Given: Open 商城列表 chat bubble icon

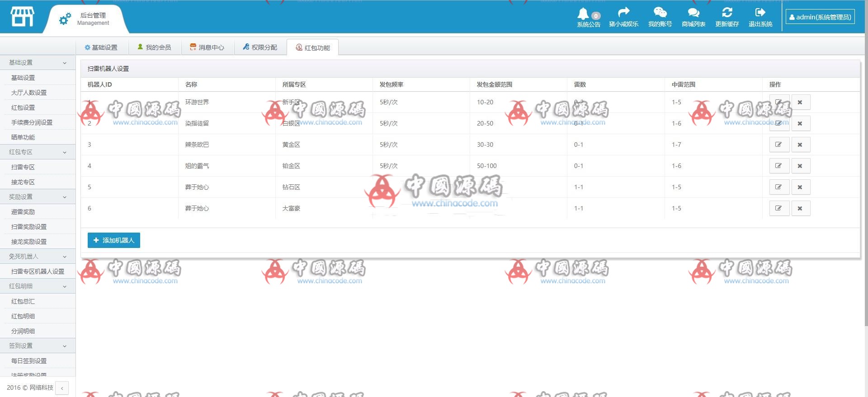Looking at the screenshot, I should (x=693, y=13).
